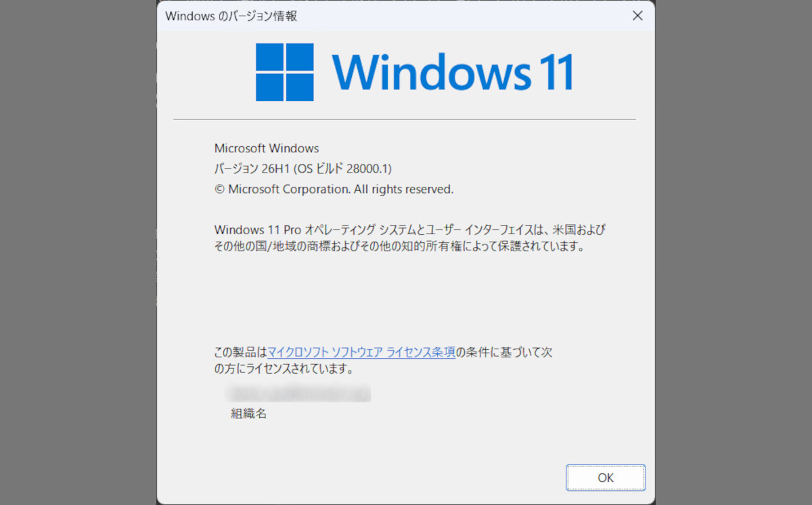Click the lower-right pane of the Windows logo
The height and width of the screenshot is (505, 812).
point(300,87)
